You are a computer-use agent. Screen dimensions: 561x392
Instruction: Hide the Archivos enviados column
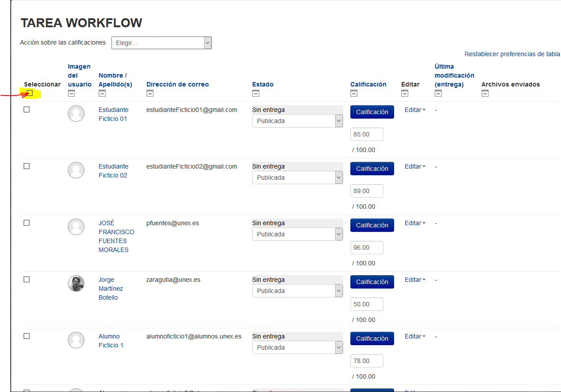(x=485, y=94)
